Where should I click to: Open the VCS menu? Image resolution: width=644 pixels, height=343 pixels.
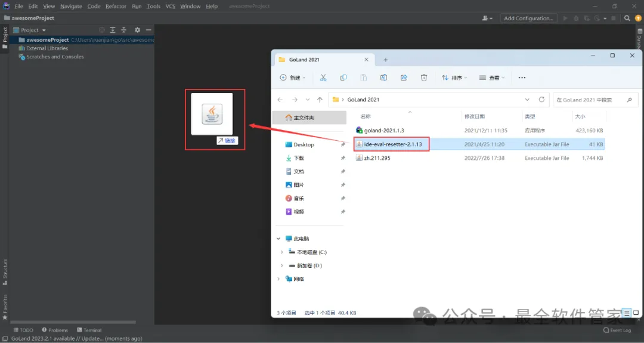point(171,6)
